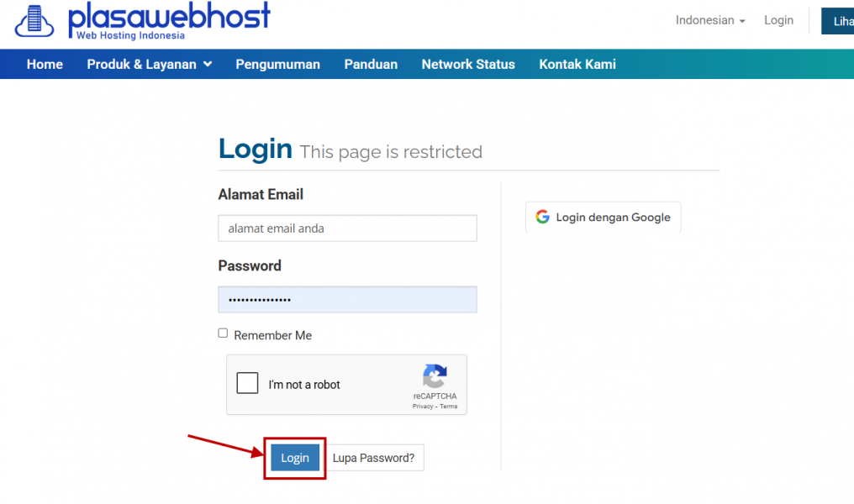Tick the Remember Me checkbox
This screenshot has height=504, width=854.
223,333
